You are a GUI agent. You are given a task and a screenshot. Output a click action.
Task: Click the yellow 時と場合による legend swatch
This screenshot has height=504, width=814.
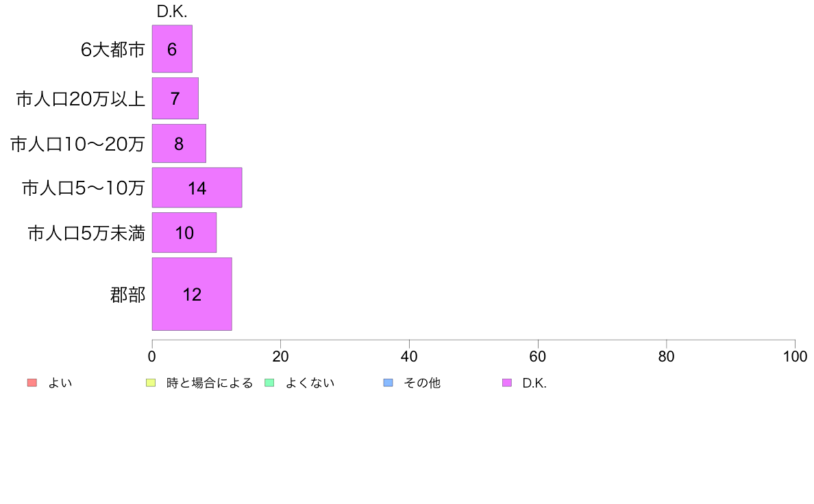(x=151, y=383)
